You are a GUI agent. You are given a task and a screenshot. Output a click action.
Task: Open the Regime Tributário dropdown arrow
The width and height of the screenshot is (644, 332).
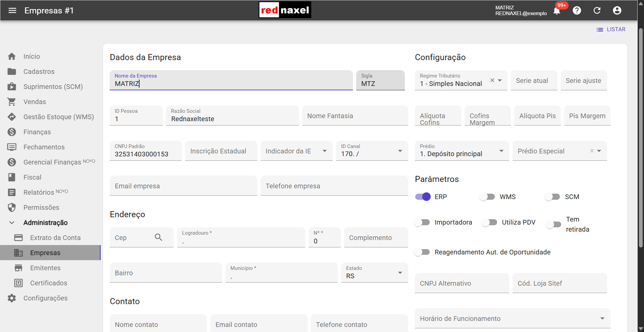coord(500,80)
